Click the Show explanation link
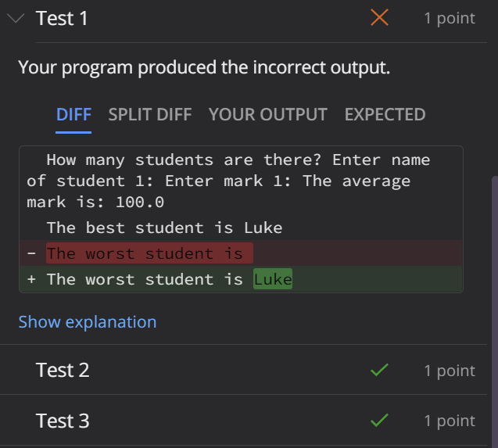 tap(88, 322)
